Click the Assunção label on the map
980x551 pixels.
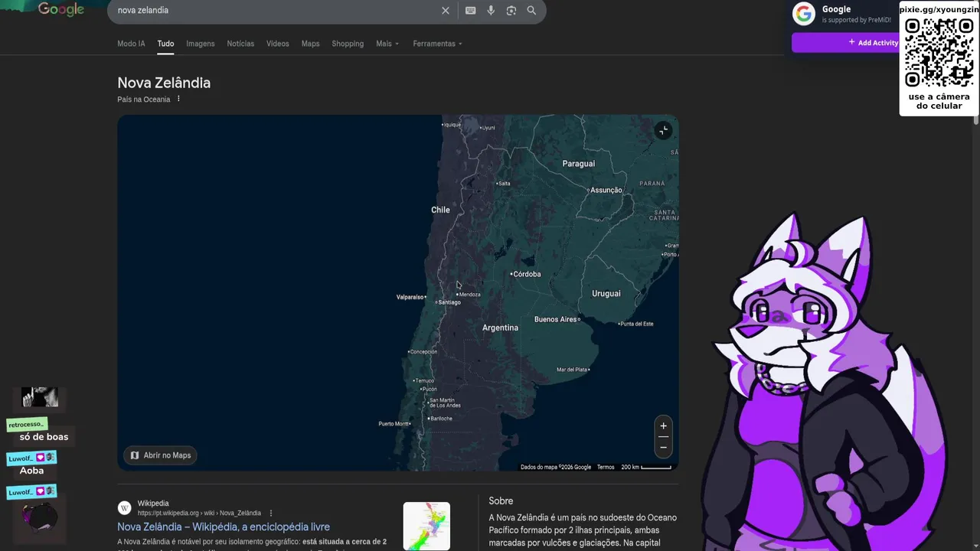coord(606,190)
